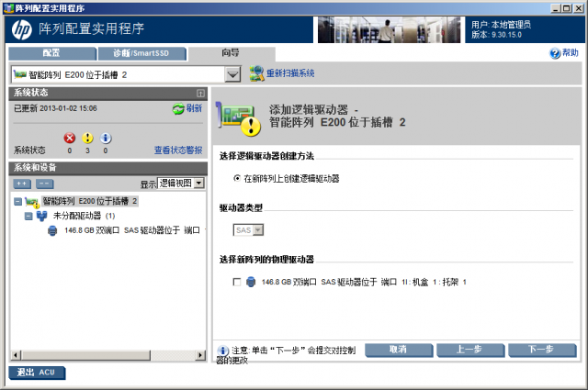Viewport: 588px width, 390px height.
Task: Click the 下一步 button
Action: 541,350
